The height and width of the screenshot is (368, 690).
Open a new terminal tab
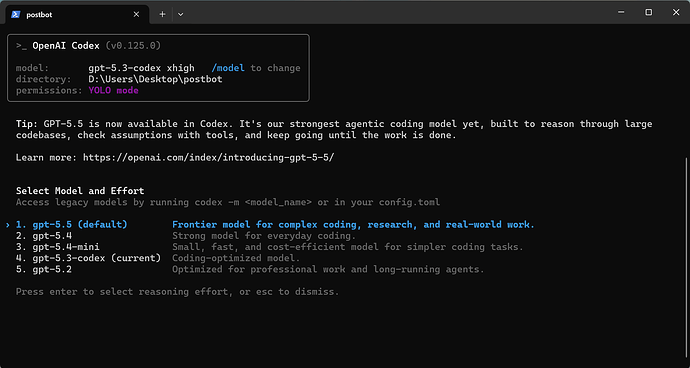click(x=162, y=14)
